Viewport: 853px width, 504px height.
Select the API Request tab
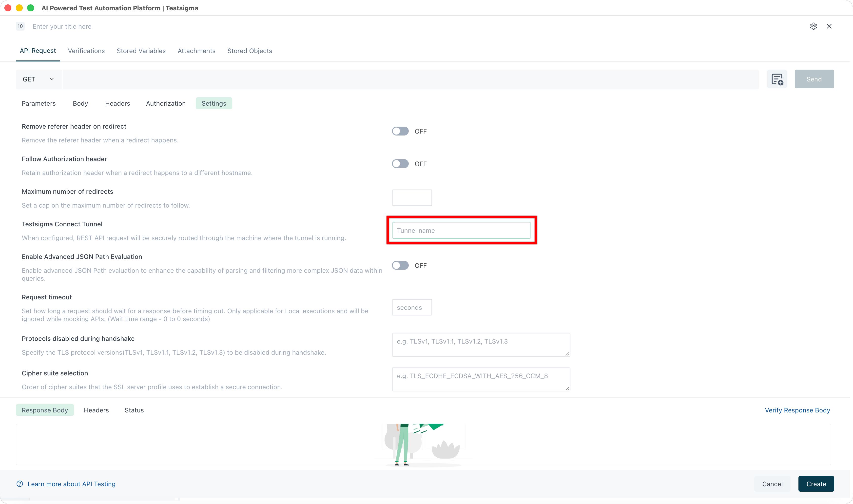pos(38,51)
